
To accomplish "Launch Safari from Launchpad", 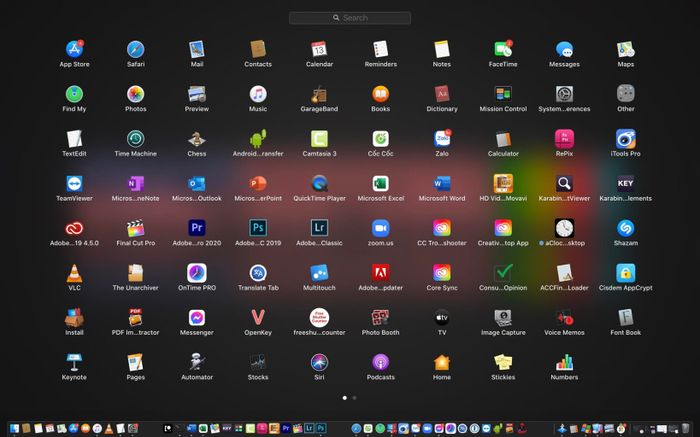I will click(x=136, y=49).
